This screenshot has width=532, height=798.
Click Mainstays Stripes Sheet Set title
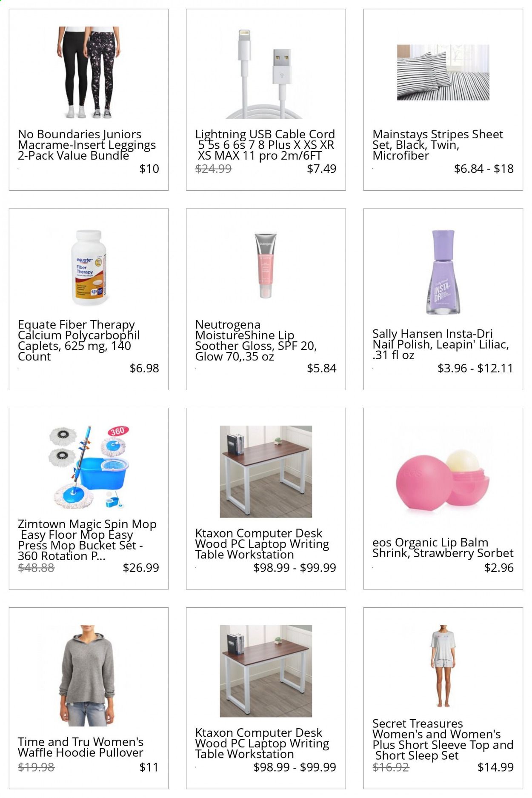438,145
